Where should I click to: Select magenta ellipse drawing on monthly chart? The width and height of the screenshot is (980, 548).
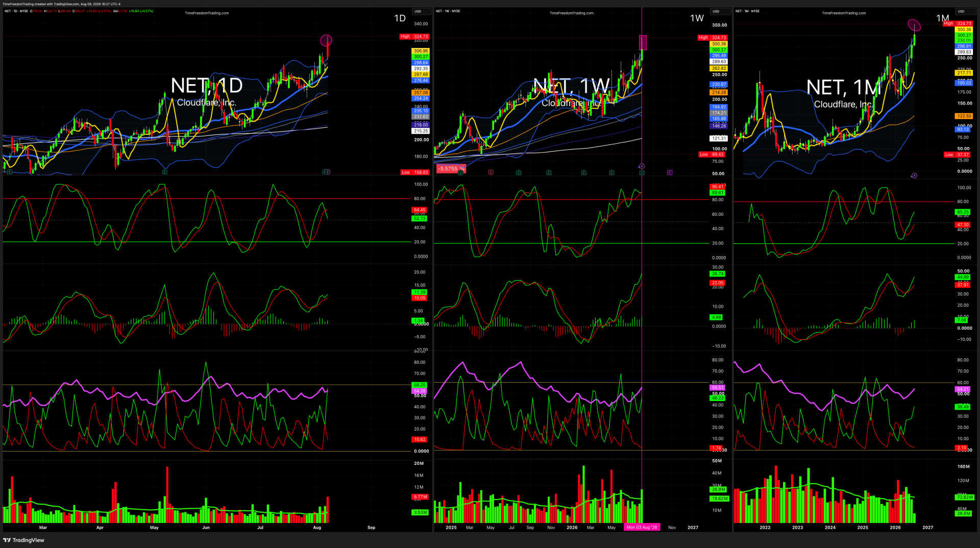pos(914,25)
